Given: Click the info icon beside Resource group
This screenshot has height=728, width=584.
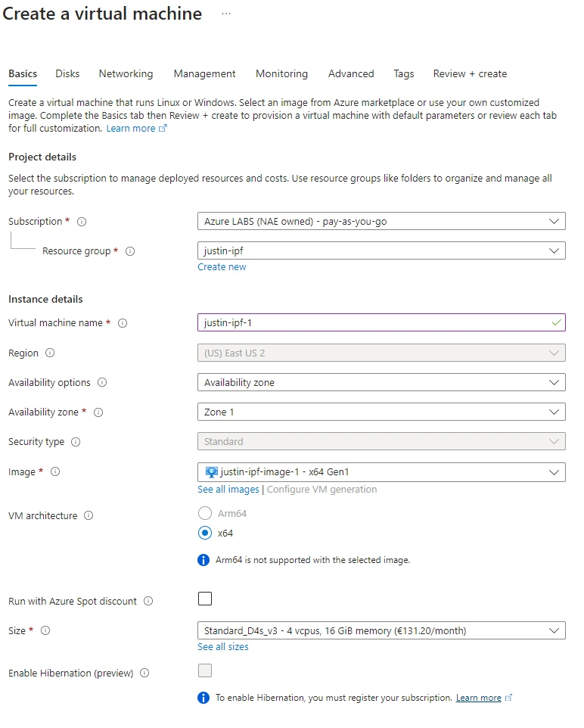Looking at the screenshot, I should (x=130, y=251).
